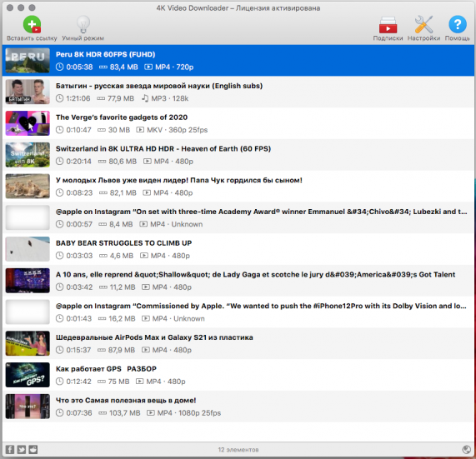Click file size '16,2 MB'
476x459 pixels.
pos(123,318)
